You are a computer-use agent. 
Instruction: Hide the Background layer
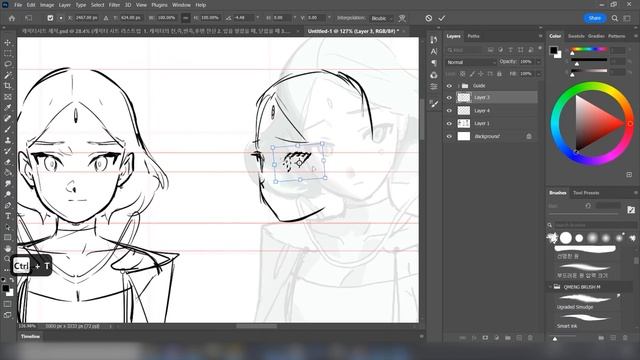click(449, 136)
